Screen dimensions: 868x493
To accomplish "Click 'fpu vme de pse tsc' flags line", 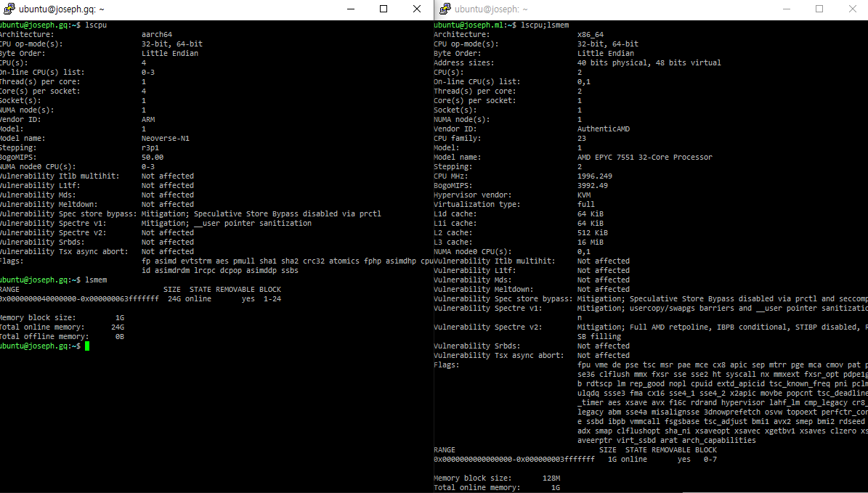I will 723,364.
